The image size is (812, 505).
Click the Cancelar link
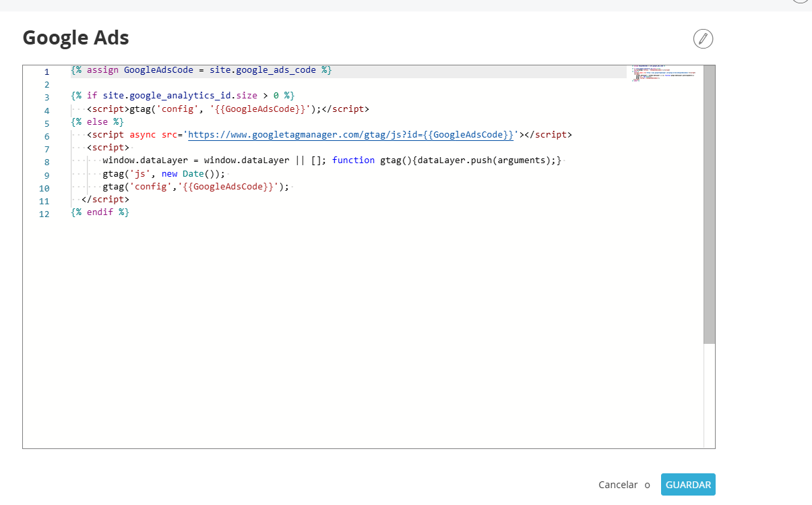point(618,485)
